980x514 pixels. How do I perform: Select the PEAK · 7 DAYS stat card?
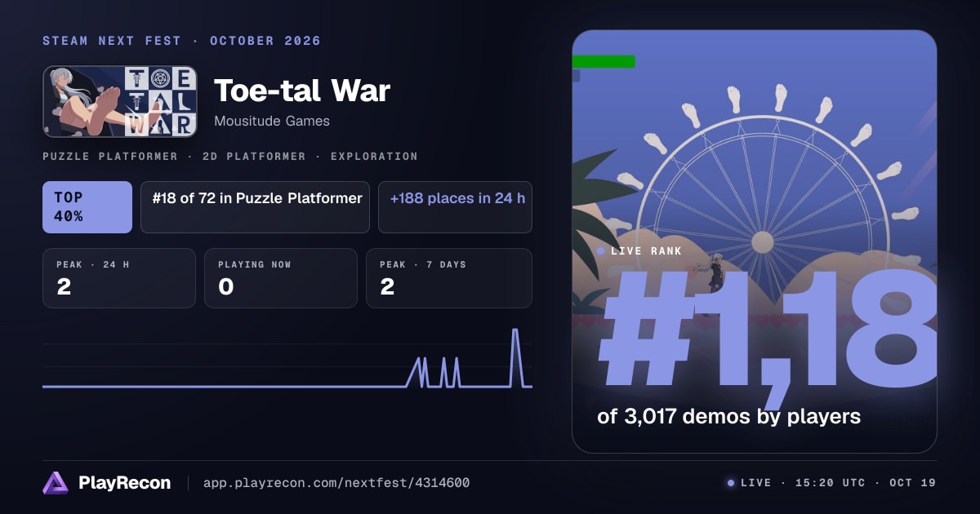point(449,278)
